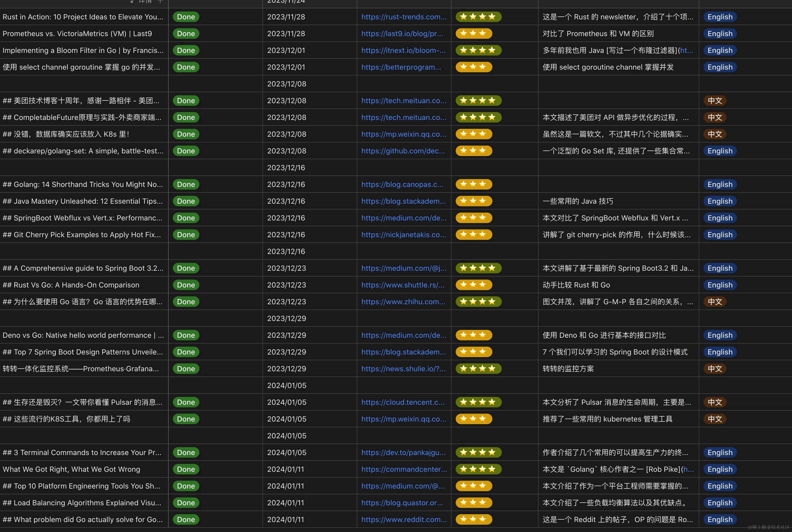Open English tag of Prometheus vs. VictoriaMetrics row

coord(719,34)
